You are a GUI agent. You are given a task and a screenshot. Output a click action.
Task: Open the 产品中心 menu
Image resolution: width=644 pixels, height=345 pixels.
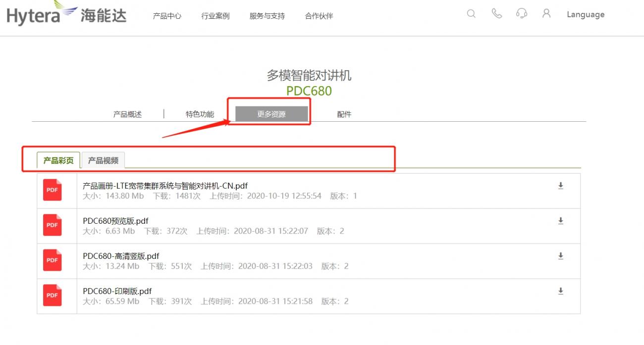[167, 15]
